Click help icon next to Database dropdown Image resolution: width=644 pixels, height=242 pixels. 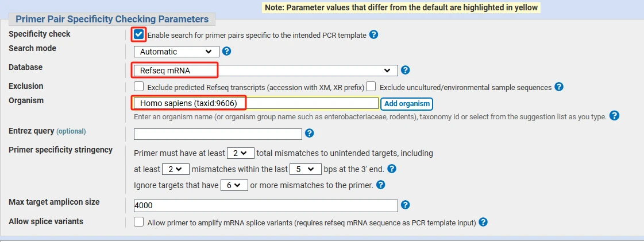[405, 70]
